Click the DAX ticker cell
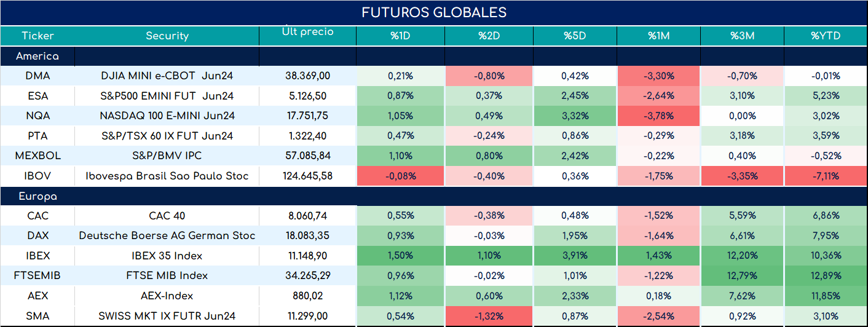 [37, 235]
